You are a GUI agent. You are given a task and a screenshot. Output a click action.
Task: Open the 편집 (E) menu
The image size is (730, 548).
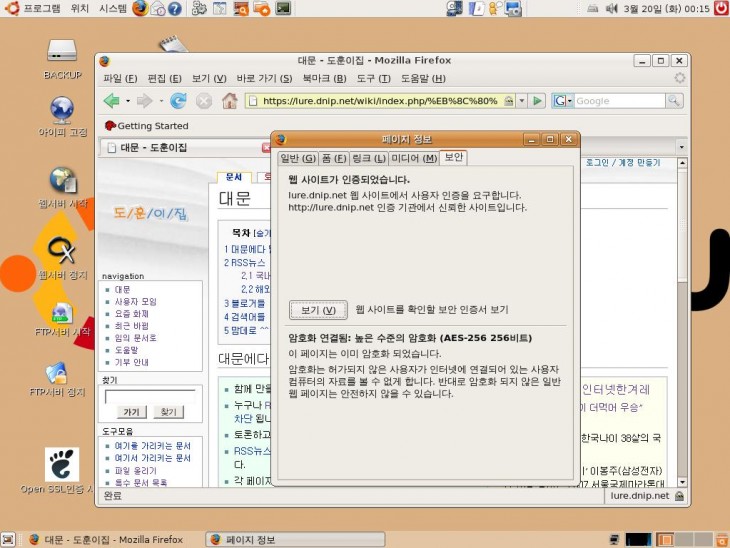tap(164, 78)
